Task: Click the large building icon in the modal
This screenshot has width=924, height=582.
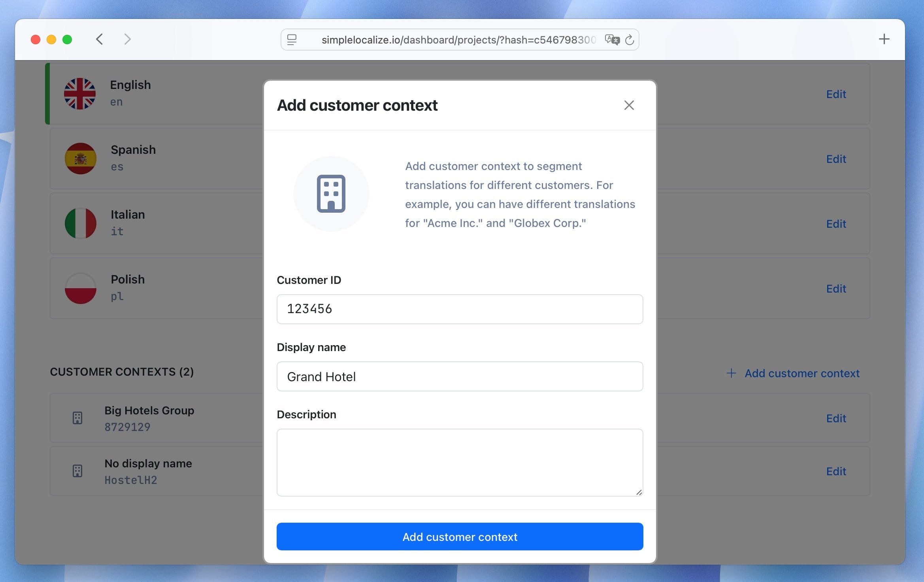Action: [332, 193]
